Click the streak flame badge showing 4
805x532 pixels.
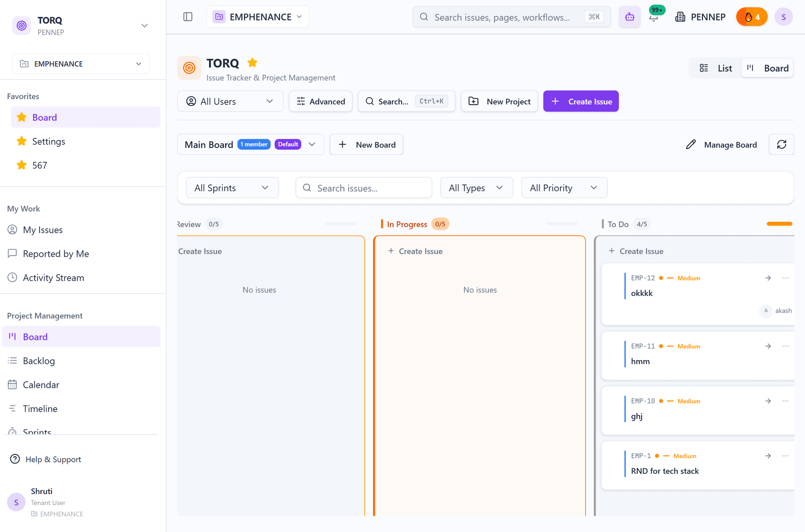coord(752,17)
